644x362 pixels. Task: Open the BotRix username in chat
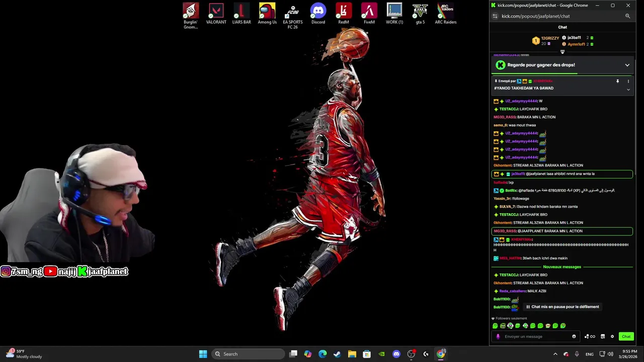tap(511, 191)
